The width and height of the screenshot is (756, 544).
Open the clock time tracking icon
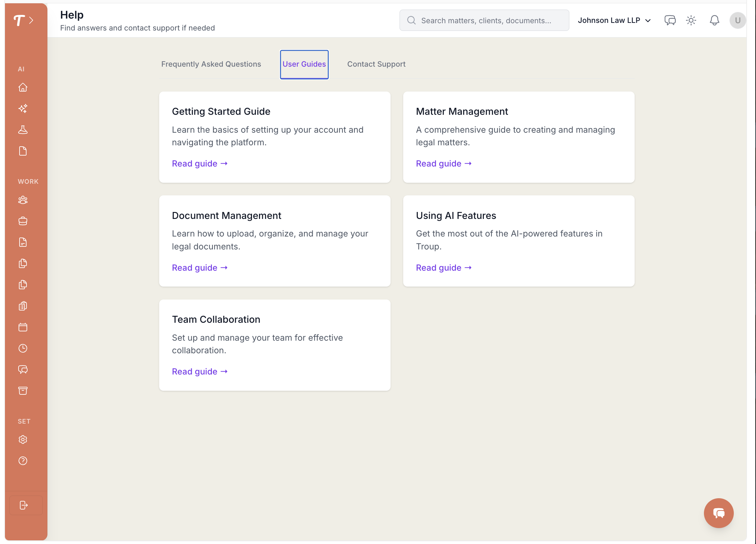click(23, 349)
